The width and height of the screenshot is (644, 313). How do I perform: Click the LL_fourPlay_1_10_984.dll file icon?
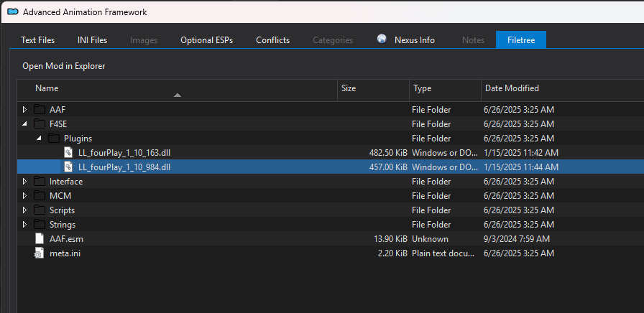point(68,167)
